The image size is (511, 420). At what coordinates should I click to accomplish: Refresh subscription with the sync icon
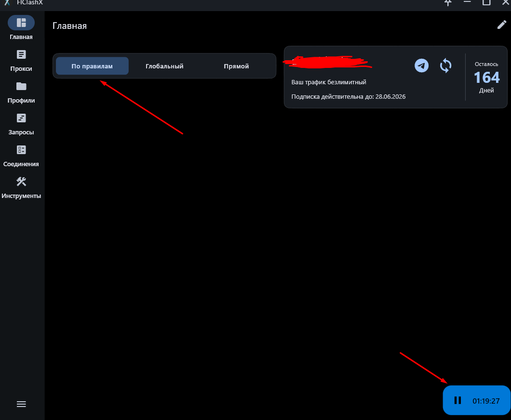point(446,66)
